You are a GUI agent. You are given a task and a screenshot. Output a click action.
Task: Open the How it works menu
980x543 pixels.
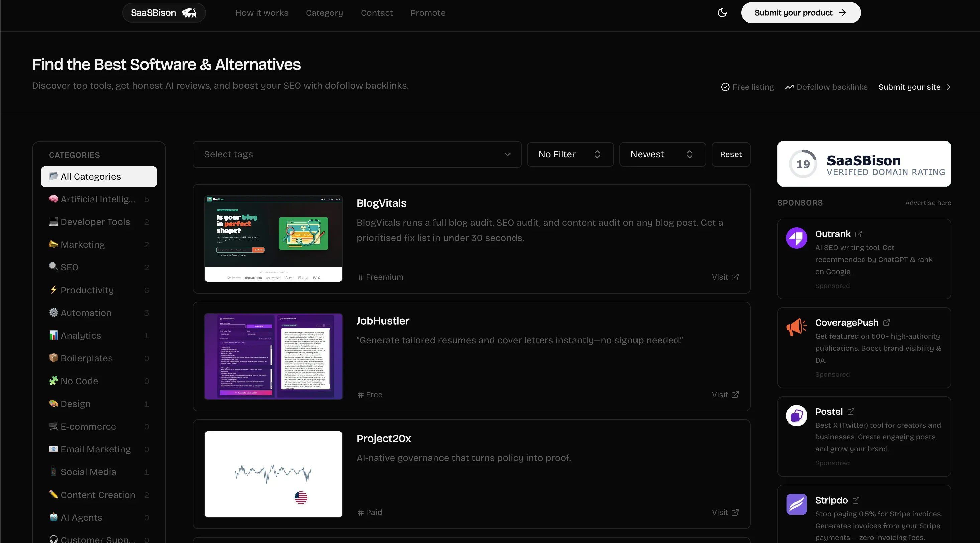click(x=262, y=13)
